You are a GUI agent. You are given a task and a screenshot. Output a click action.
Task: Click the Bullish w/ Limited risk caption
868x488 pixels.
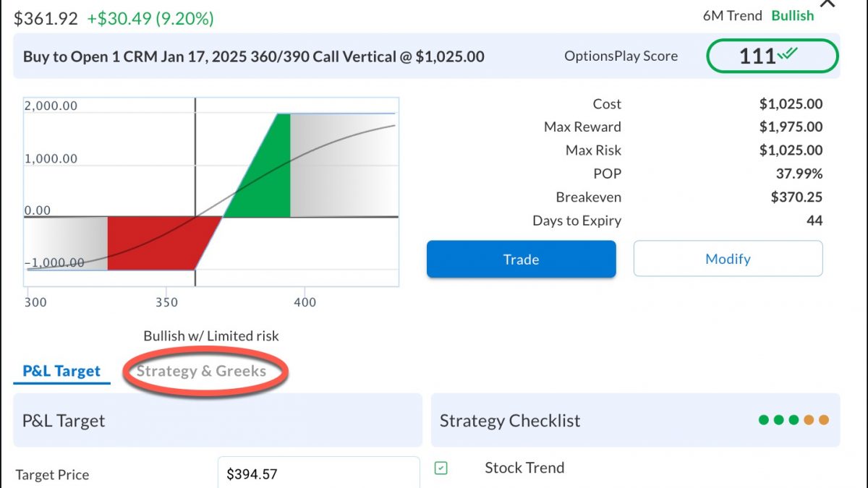coord(211,336)
